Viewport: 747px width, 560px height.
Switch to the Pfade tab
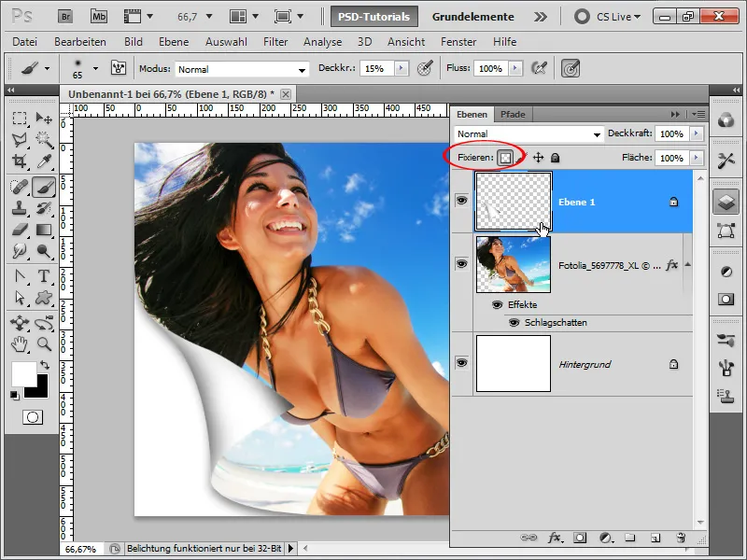point(513,114)
